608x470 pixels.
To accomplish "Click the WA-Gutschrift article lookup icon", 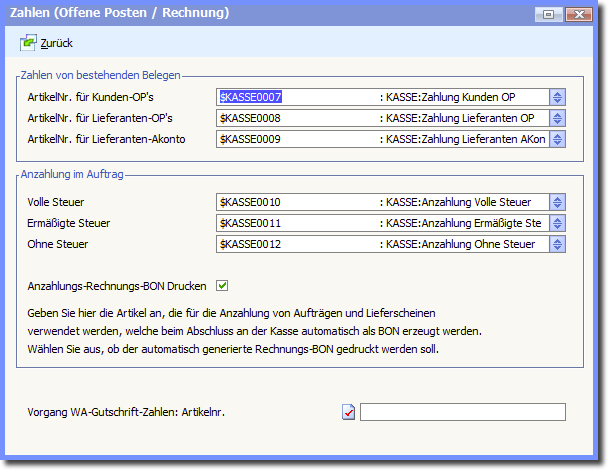I will tap(349, 412).
